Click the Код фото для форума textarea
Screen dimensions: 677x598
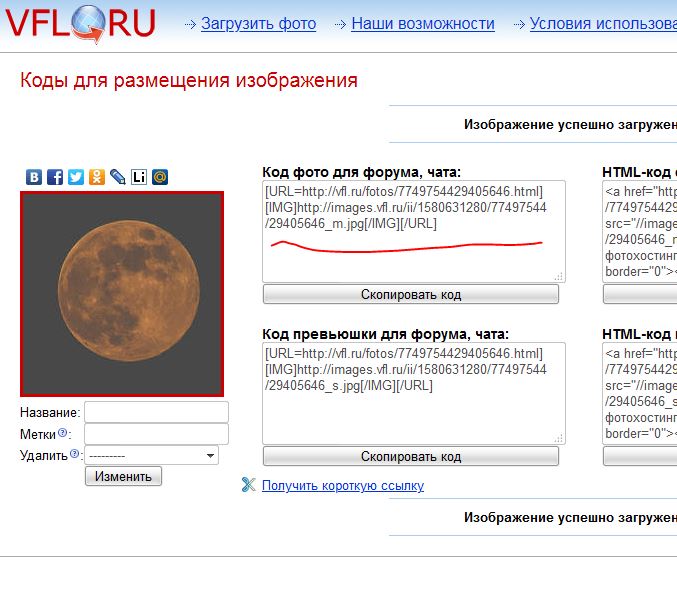[x=414, y=232]
